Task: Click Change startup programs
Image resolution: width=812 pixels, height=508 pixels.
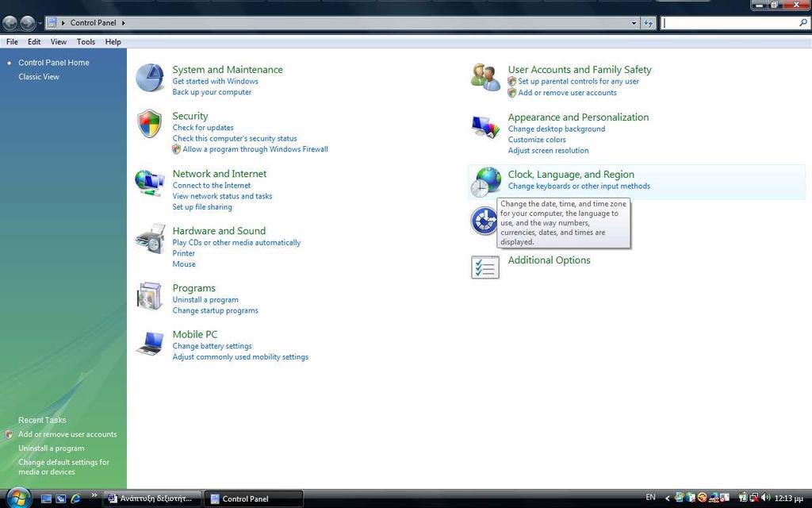Action: pos(215,310)
